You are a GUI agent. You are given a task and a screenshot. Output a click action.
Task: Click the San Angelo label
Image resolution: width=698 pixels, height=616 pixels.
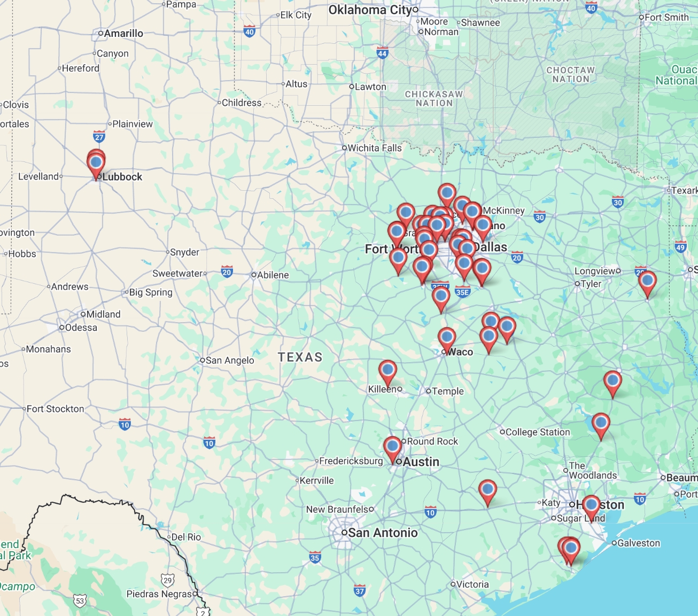(230, 361)
